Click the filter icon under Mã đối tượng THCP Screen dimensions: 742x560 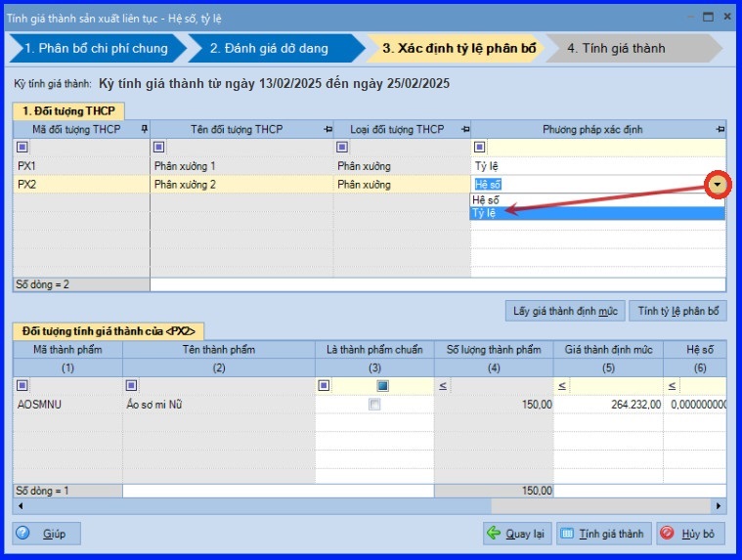(22, 148)
